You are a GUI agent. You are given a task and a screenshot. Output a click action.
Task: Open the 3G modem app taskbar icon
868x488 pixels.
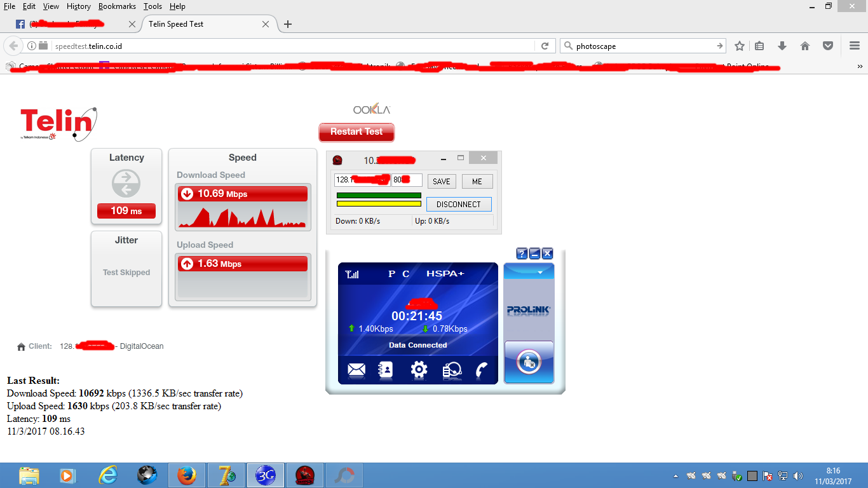point(265,475)
